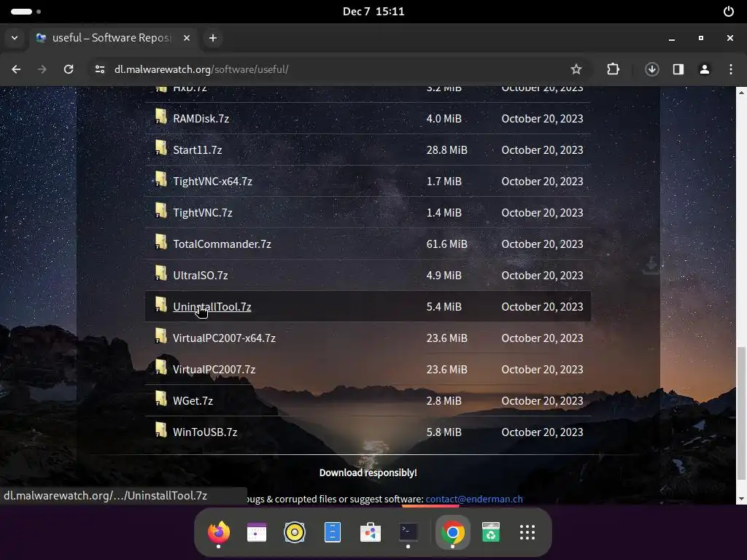This screenshot has height=560, width=747.
Task: Click WGet.7z date October 20, 2023
Action: [542, 401]
